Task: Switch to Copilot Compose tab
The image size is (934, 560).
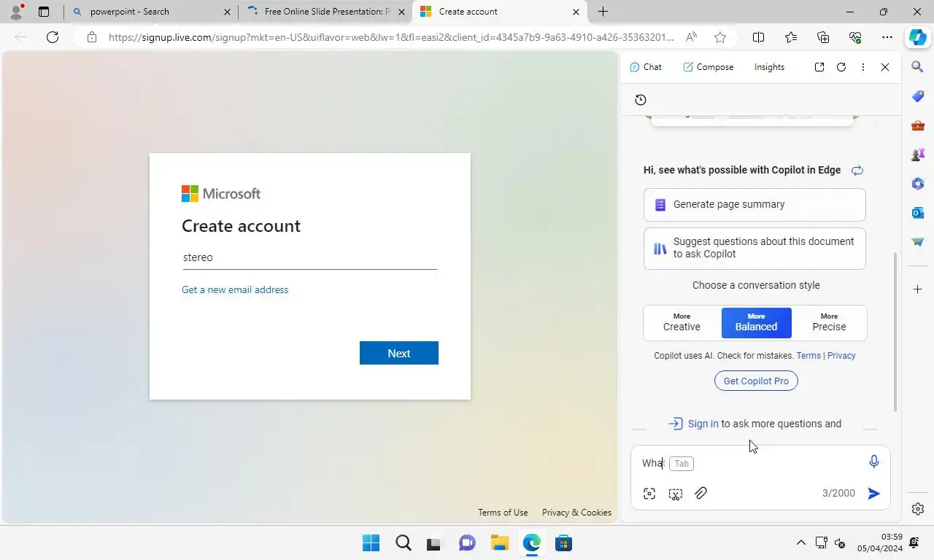Action: point(709,67)
